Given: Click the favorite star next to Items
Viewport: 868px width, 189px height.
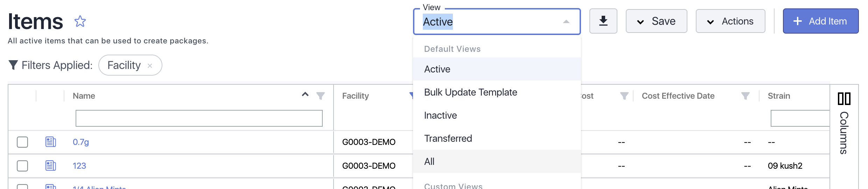Looking at the screenshot, I should click(80, 21).
